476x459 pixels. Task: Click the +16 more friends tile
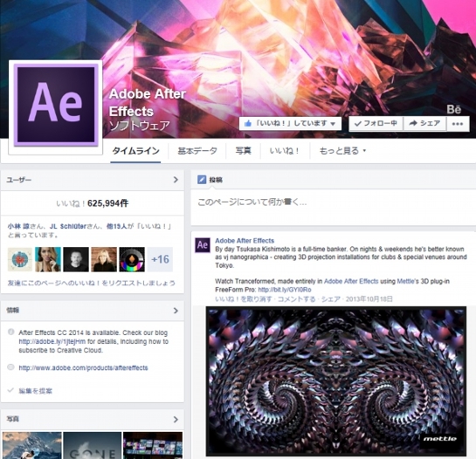coord(160,259)
